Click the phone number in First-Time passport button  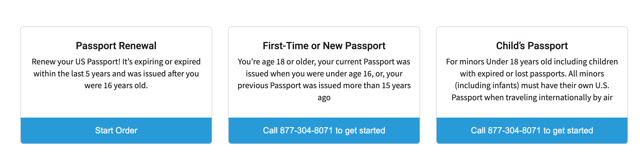coord(306,130)
